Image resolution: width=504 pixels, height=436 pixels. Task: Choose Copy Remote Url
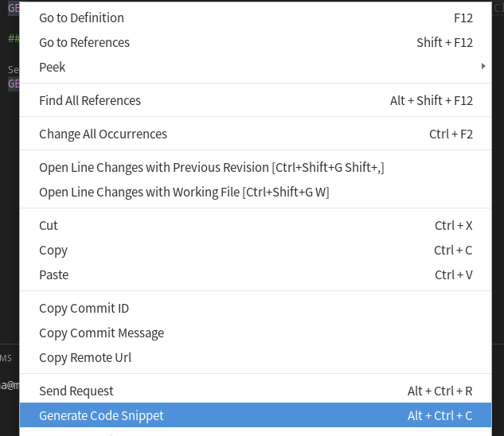256,358
